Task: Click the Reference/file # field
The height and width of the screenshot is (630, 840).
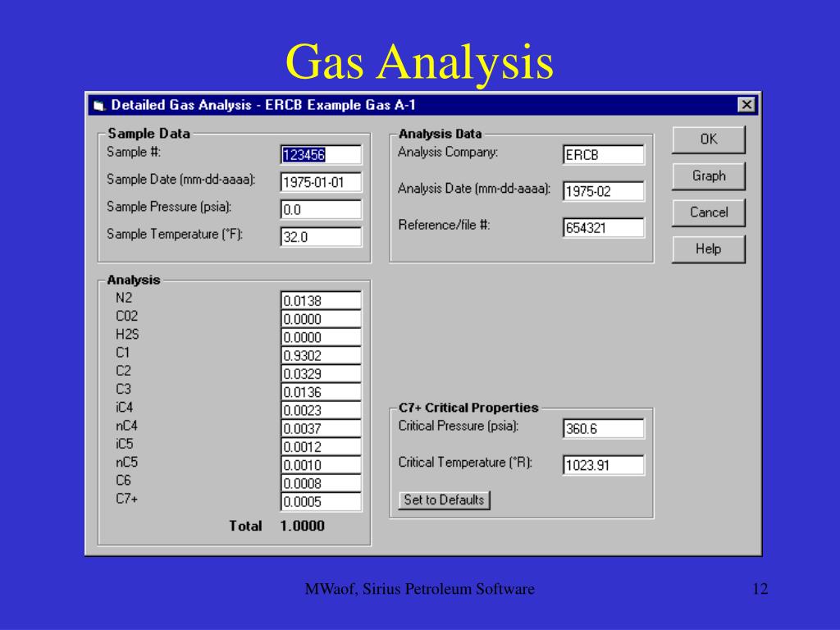Action: [x=603, y=228]
